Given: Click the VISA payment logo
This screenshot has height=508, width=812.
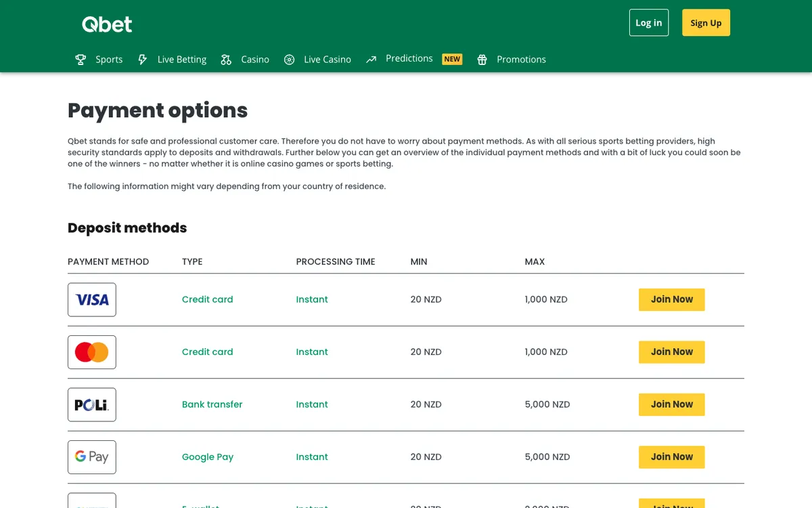Looking at the screenshot, I should (92, 299).
